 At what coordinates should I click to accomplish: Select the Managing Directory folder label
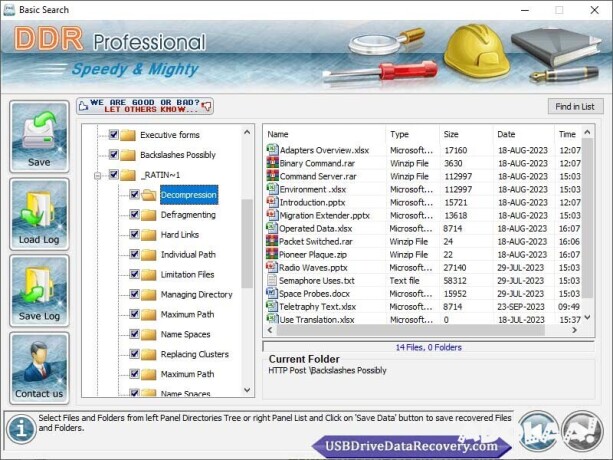pos(196,294)
